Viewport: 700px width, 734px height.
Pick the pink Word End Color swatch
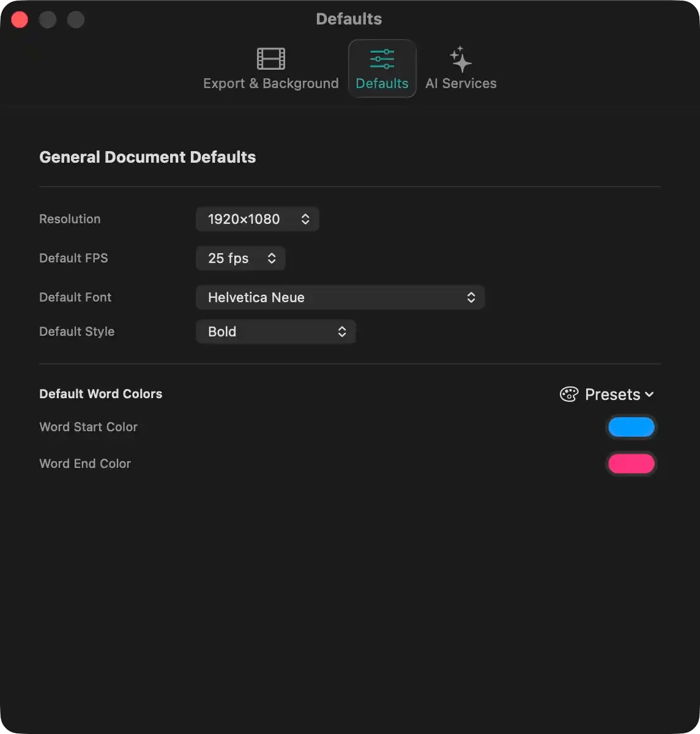tap(631, 464)
